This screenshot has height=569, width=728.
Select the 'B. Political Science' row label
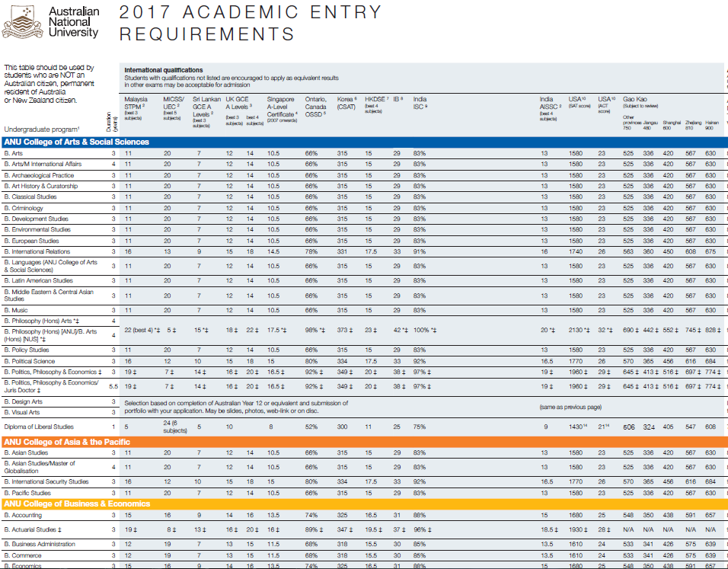29,361
